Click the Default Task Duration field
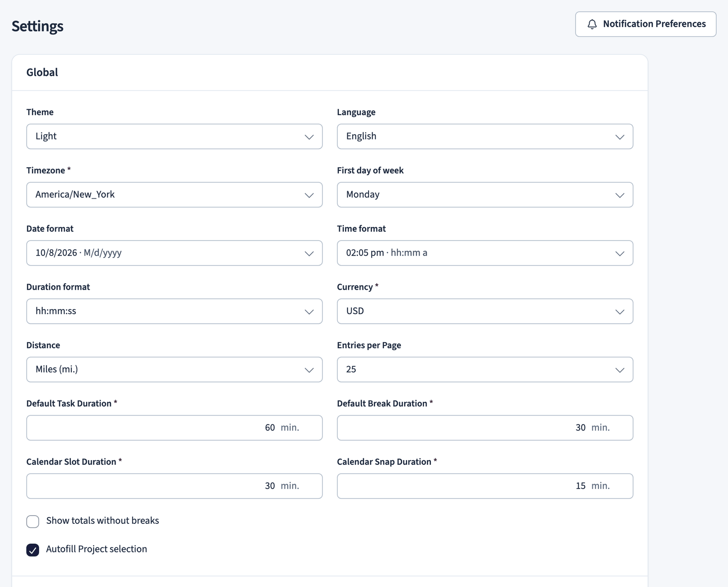This screenshot has height=587, width=728. 174,427
